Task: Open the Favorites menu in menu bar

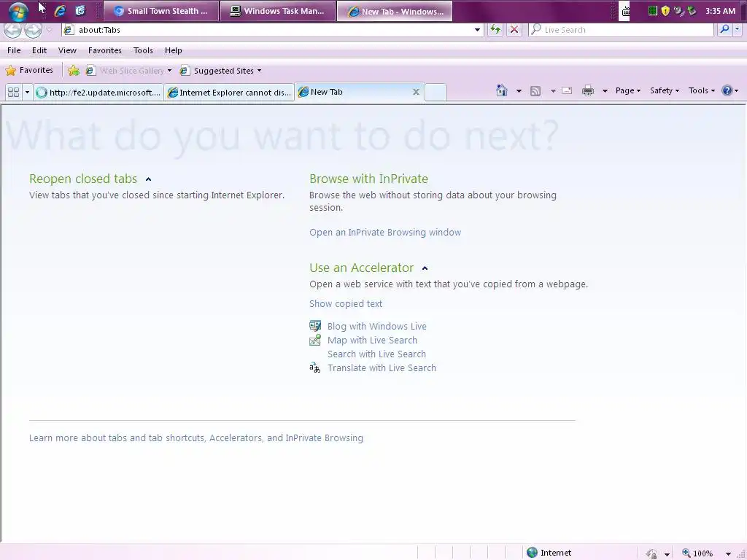Action: click(x=105, y=50)
